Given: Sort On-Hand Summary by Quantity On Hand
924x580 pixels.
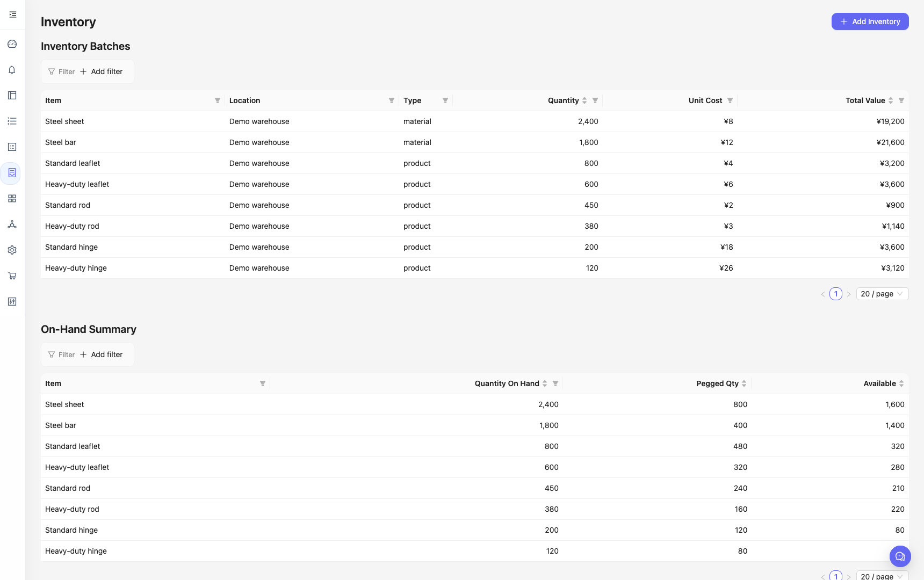Looking at the screenshot, I should 545,383.
